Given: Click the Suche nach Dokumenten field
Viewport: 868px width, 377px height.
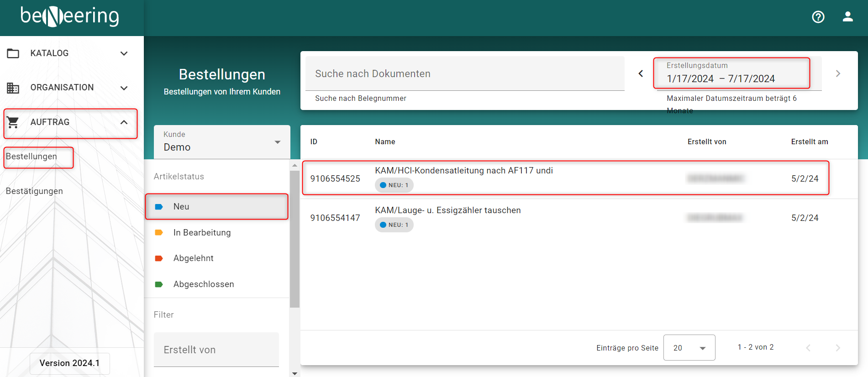Looking at the screenshot, I should (464, 74).
